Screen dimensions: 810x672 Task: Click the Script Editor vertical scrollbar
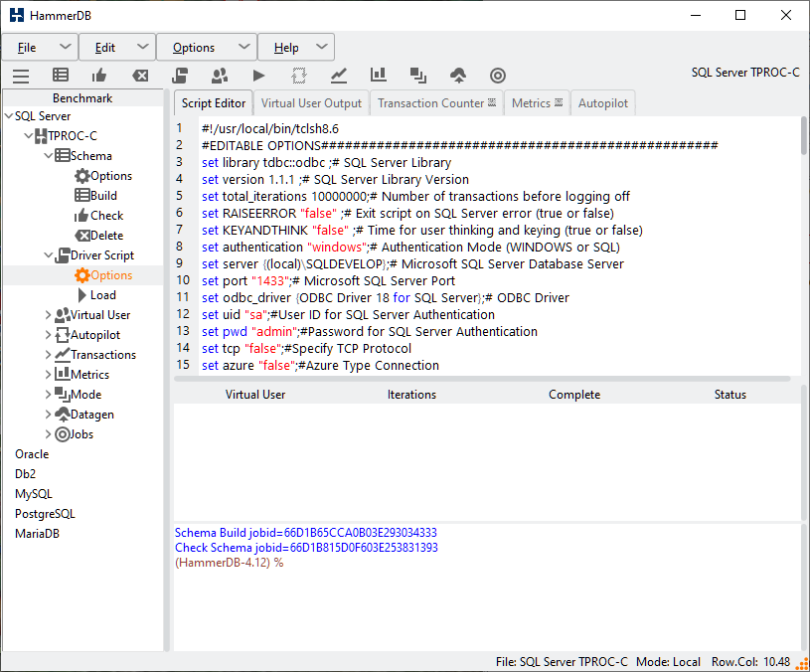(x=804, y=135)
